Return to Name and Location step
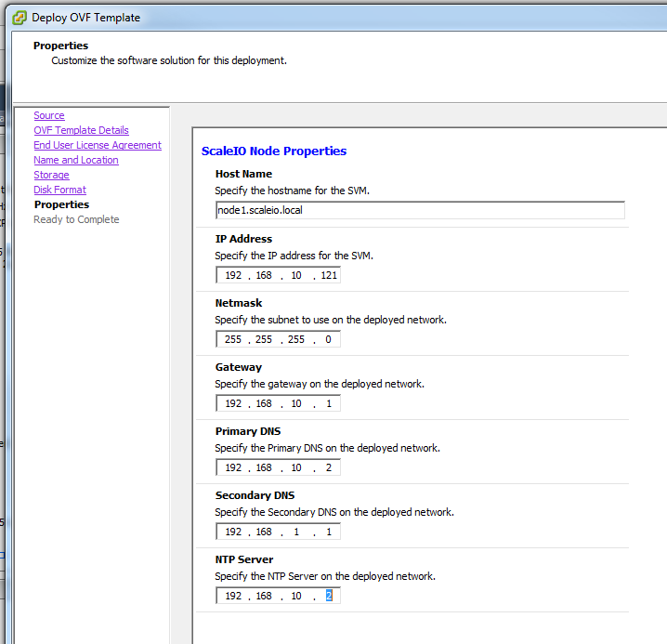 coord(76,160)
